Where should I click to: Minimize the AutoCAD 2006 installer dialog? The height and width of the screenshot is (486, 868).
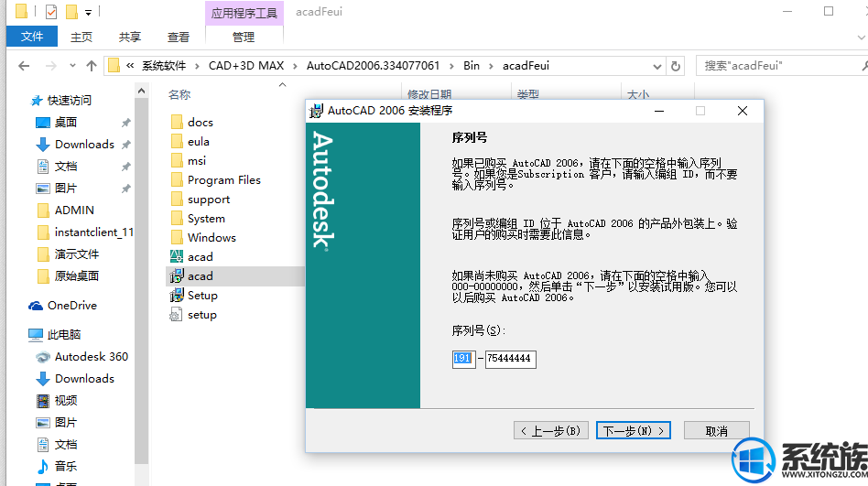coord(658,111)
